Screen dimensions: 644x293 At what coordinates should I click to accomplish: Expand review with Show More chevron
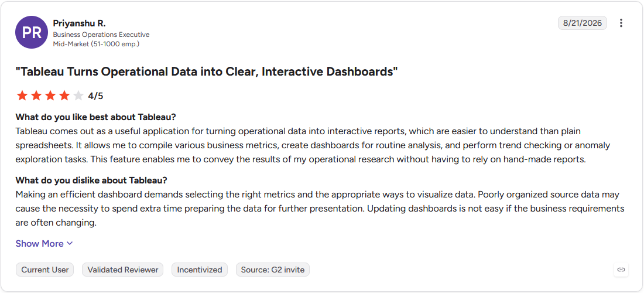70,243
